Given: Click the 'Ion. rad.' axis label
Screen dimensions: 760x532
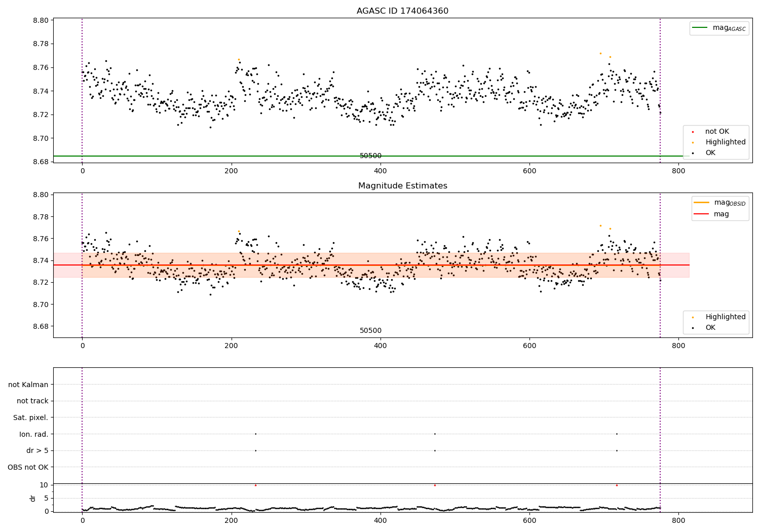Looking at the screenshot, I should point(34,434).
